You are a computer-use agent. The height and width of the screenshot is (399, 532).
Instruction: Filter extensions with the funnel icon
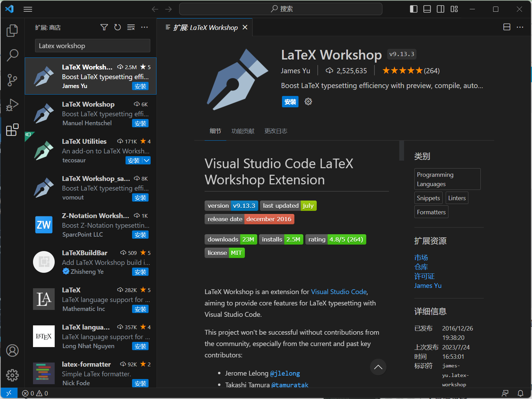104,27
